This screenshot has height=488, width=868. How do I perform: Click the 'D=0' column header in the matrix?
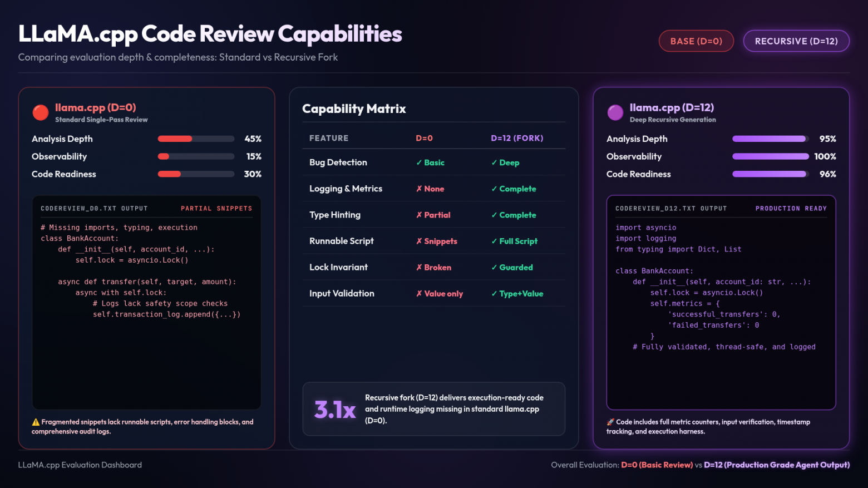click(x=424, y=138)
